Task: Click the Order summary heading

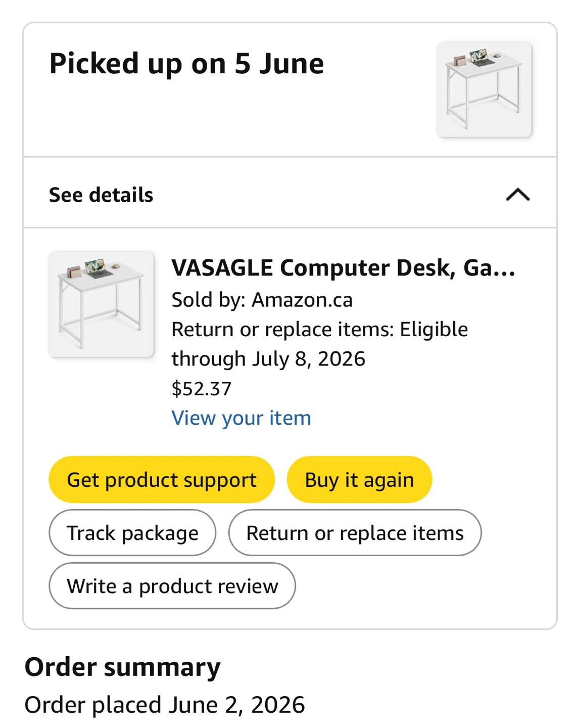Action: pos(123,667)
